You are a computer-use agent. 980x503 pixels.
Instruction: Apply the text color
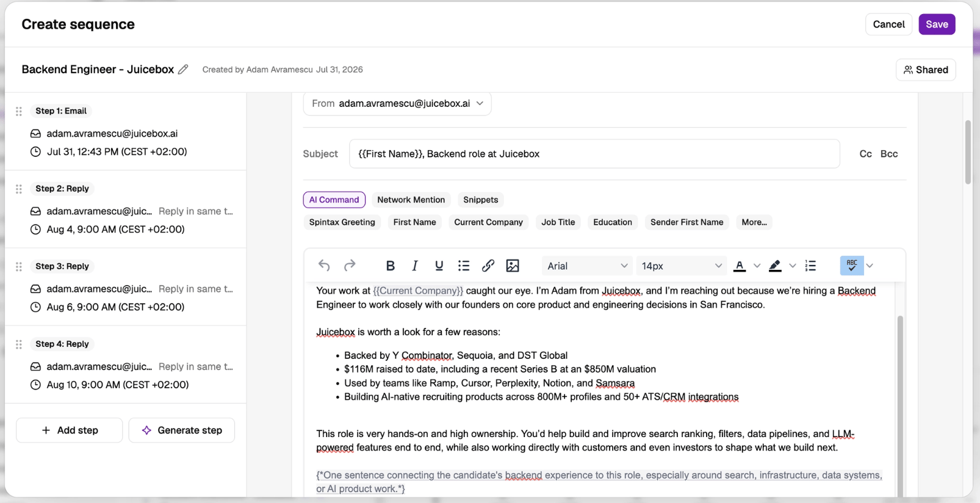pos(740,266)
